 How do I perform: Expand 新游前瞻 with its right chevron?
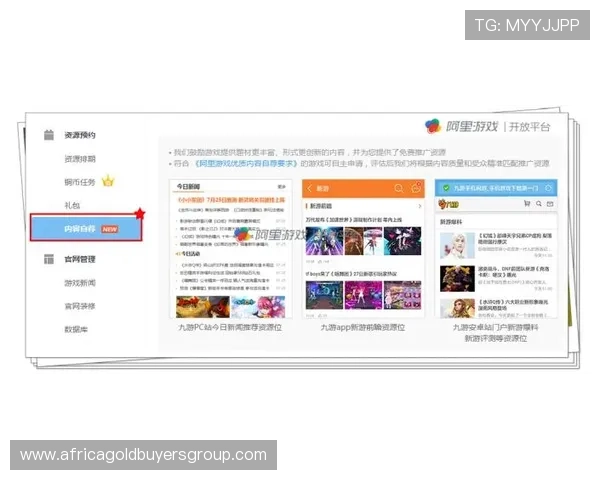click(x=420, y=206)
